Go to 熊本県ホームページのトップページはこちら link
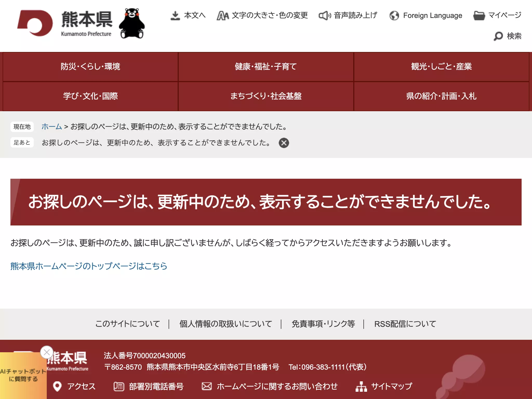Image resolution: width=532 pixels, height=399 pixels. pyautogui.click(x=89, y=266)
